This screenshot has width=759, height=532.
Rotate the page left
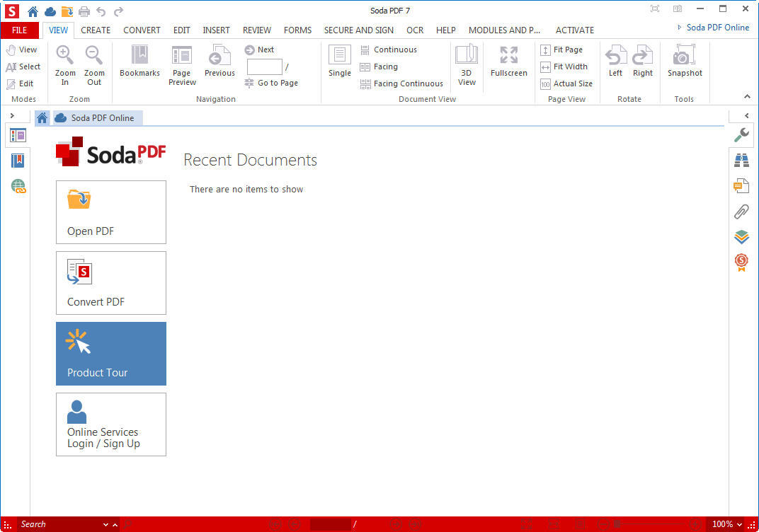click(615, 64)
